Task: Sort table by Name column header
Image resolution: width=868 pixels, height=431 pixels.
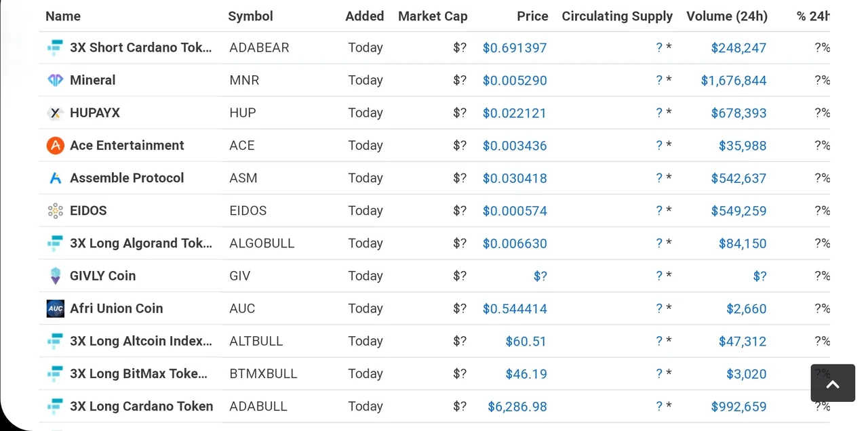Action: (63, 16)
